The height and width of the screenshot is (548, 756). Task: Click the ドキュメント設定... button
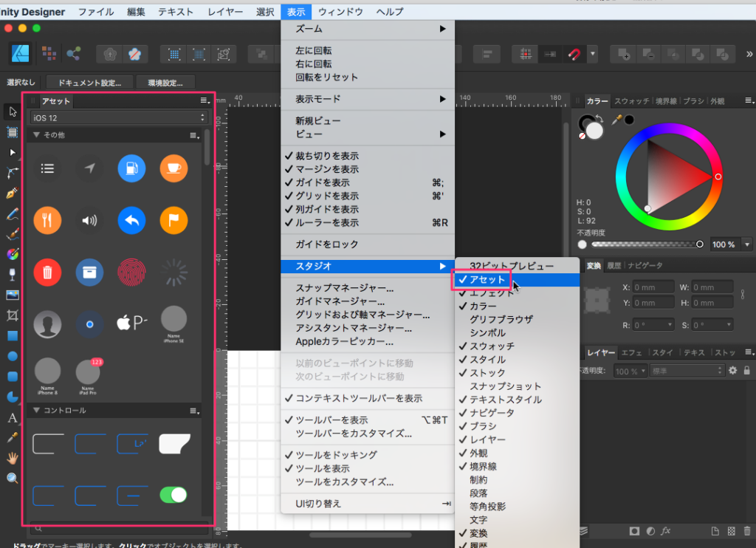click(83, 83)
